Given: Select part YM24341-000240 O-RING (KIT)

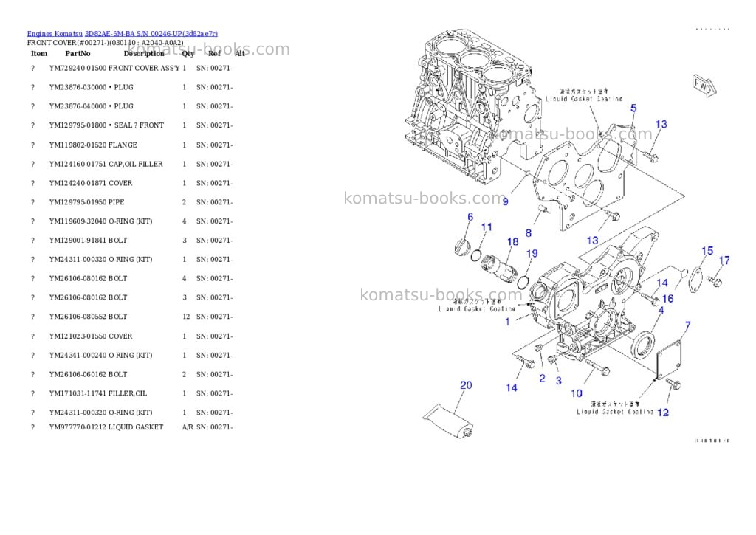Looking at the screenshot, I should 100,356.
